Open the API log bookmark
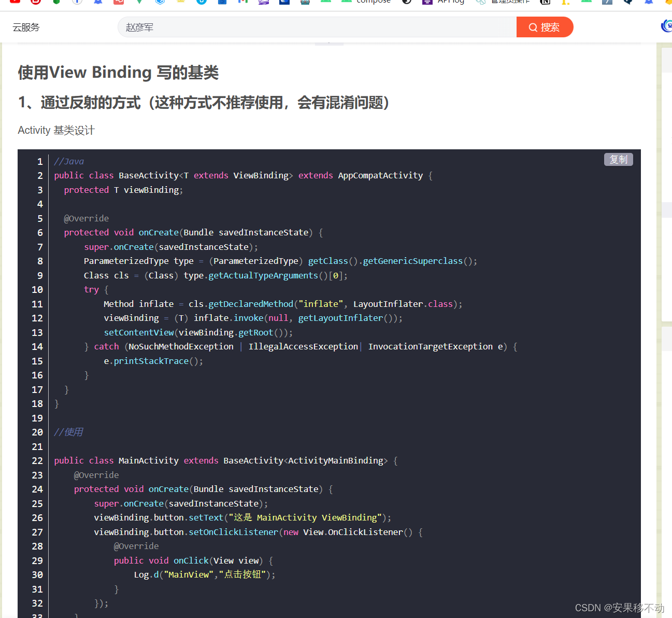The image size is (672, 618). point(450,2)
